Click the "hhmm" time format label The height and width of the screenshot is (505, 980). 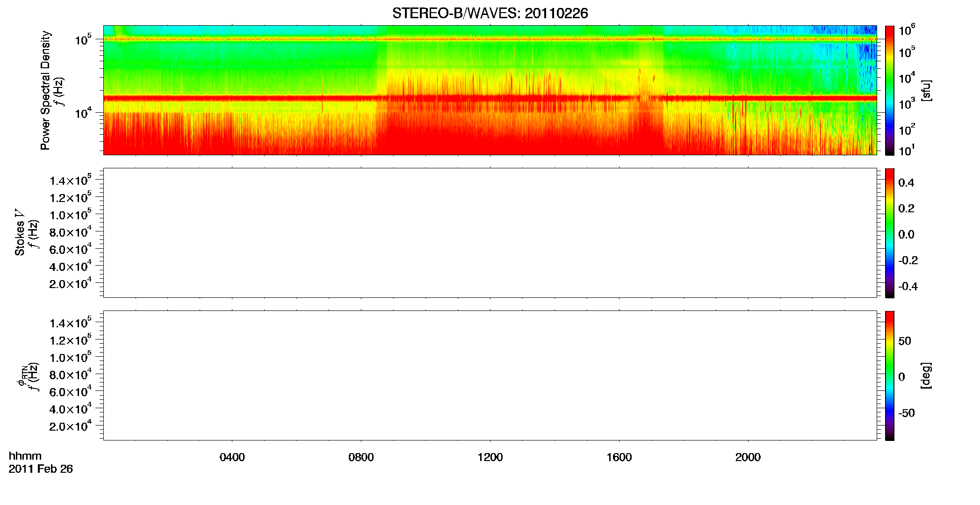click(x=25, y=456)
